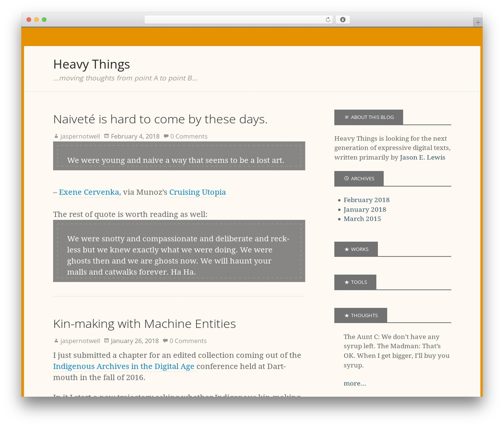Click the star icon in Thoughts heading
This screenshot has width=504, height=427.
pyautogui.click(x=346, y=316)
